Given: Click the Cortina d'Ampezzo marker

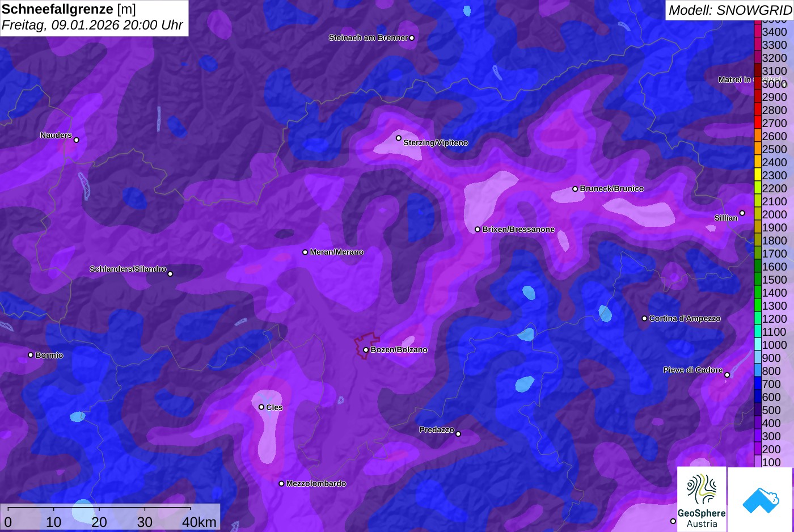Looking at the screenshot, I should 644,319.
